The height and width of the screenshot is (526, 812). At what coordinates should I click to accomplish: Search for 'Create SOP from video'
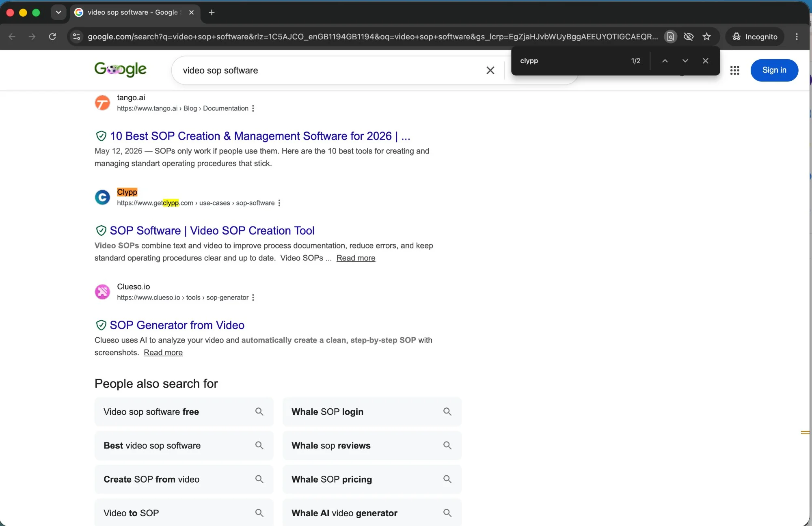click(x=184, y=479)
